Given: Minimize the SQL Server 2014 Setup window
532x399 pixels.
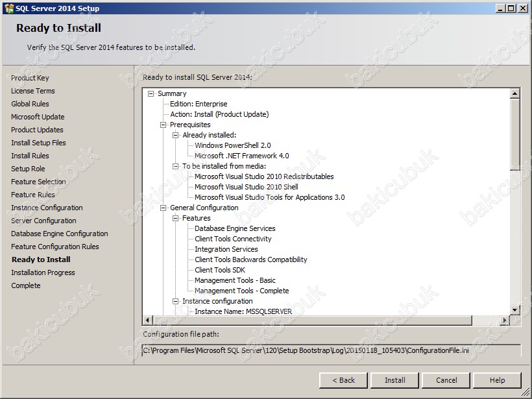Looking at the screenshot, I should click(x=500, y=8).
